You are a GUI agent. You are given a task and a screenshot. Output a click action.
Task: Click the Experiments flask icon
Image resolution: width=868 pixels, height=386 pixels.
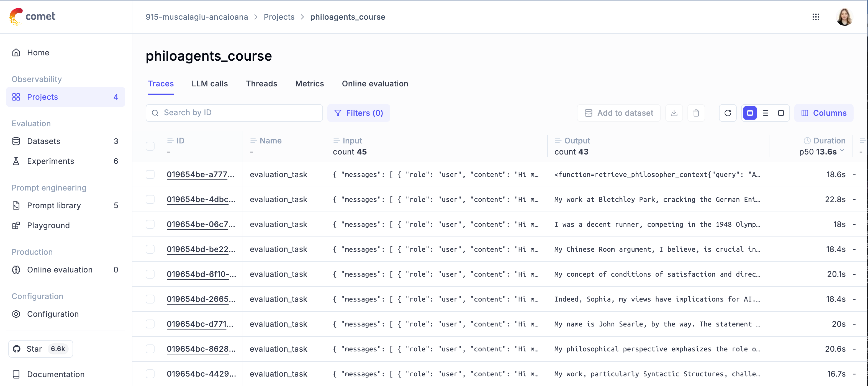pyautogui.click(x=16, y=161)
